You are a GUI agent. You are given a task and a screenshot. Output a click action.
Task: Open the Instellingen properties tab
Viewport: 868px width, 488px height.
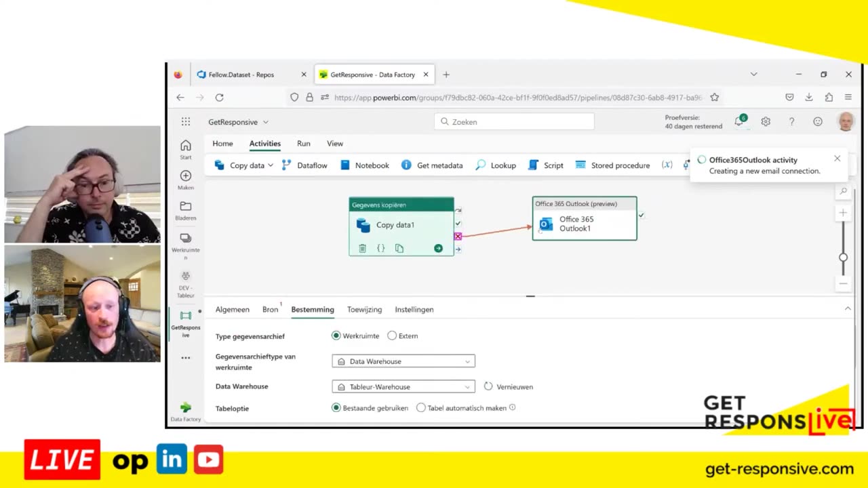pos(414,310)
